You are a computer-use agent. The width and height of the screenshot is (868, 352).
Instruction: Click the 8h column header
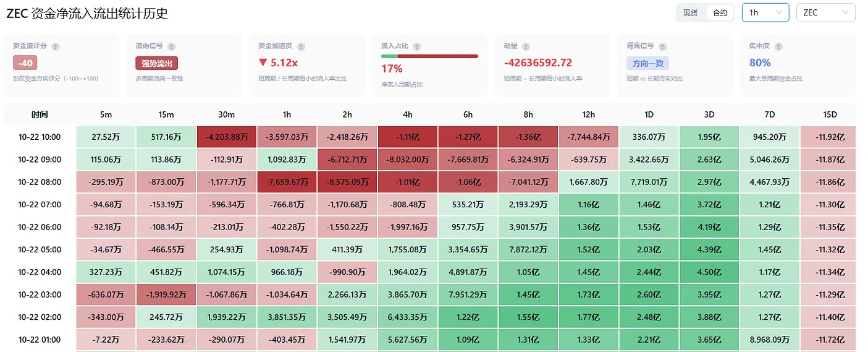[528, 114]
